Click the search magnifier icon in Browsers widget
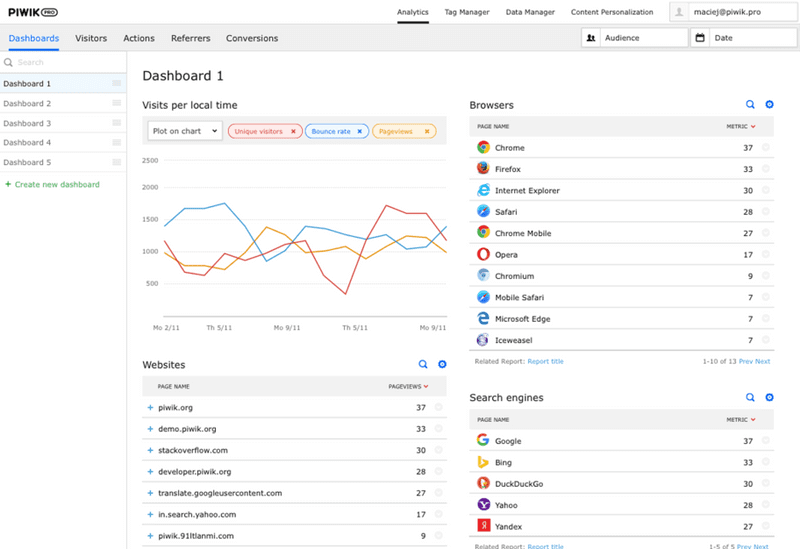Viewport: 800px width, 549px height. click(x=750, y=104)
